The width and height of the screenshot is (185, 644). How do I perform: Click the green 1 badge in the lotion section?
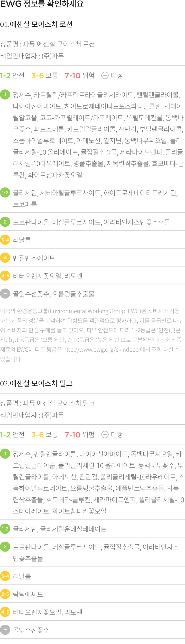[5, 94]
